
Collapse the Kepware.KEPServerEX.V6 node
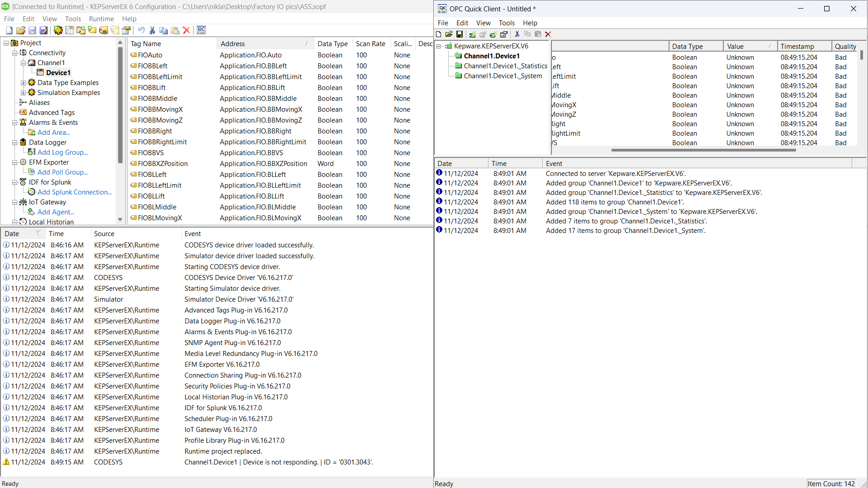click(x=438, y=46)
